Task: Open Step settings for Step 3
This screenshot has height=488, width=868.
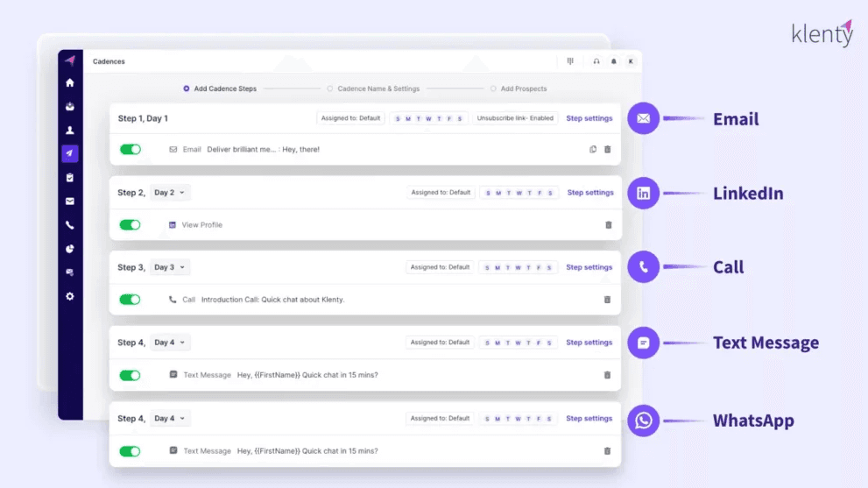Action: tap(589, 267)
